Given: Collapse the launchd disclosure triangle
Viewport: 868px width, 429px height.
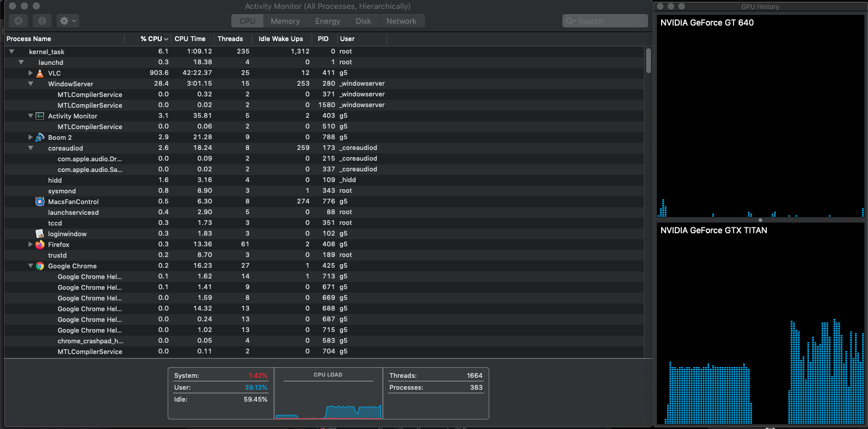Looking at the screenshot, I should click(x=21, y=62).
